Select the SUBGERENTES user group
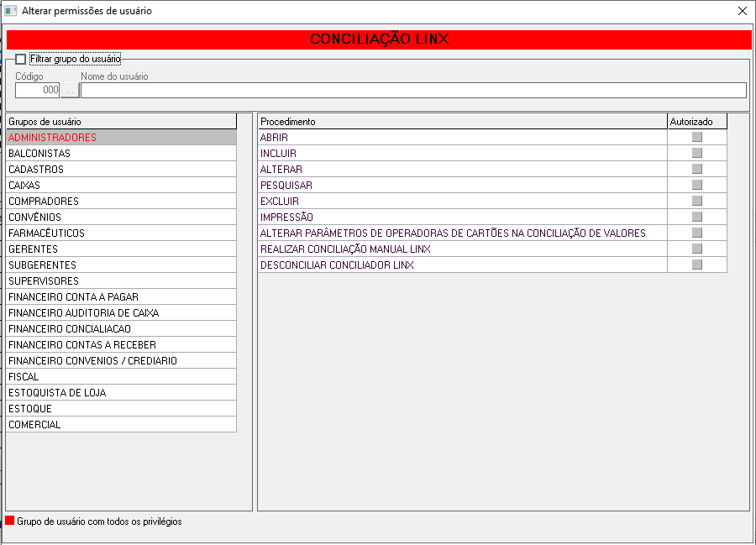 pyautogui.click(x=121, y=265)
